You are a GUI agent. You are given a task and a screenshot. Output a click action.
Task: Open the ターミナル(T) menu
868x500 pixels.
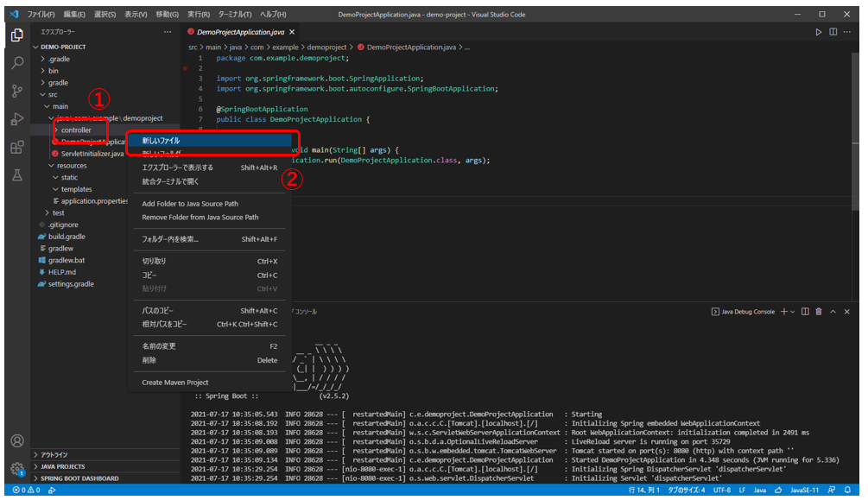[235, 15]
